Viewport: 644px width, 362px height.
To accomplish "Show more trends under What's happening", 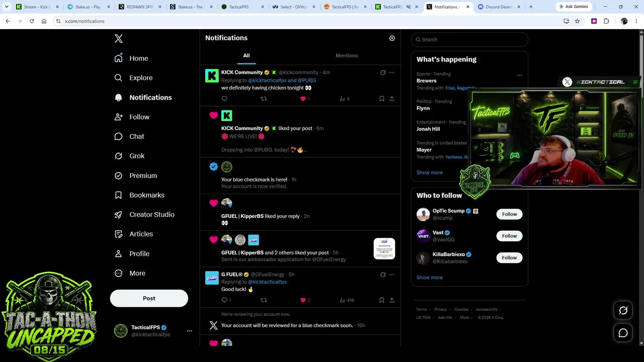I will point(430,172).
